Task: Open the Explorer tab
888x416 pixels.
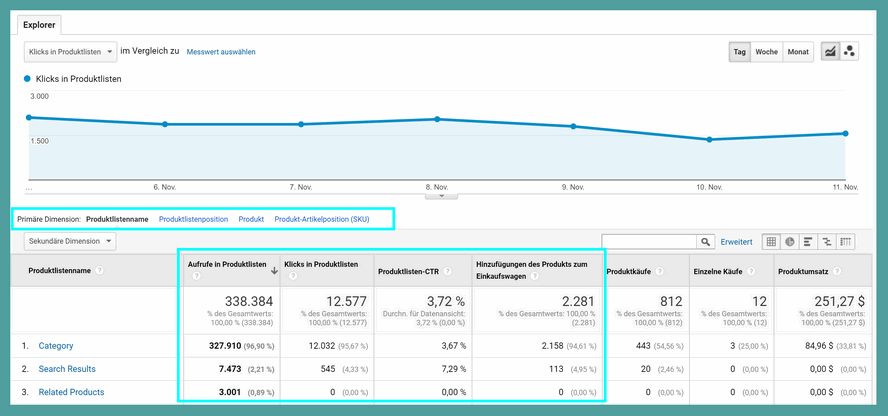Action: click(39, 24)
